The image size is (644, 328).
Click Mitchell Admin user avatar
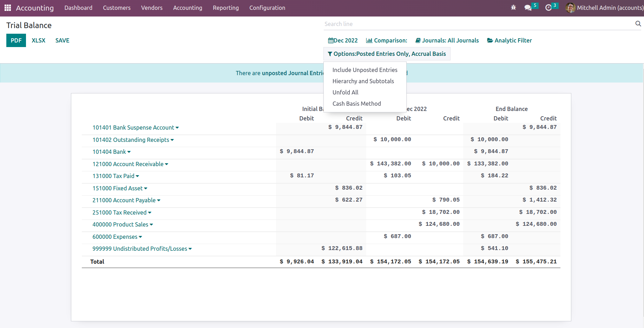pos(571,8)
